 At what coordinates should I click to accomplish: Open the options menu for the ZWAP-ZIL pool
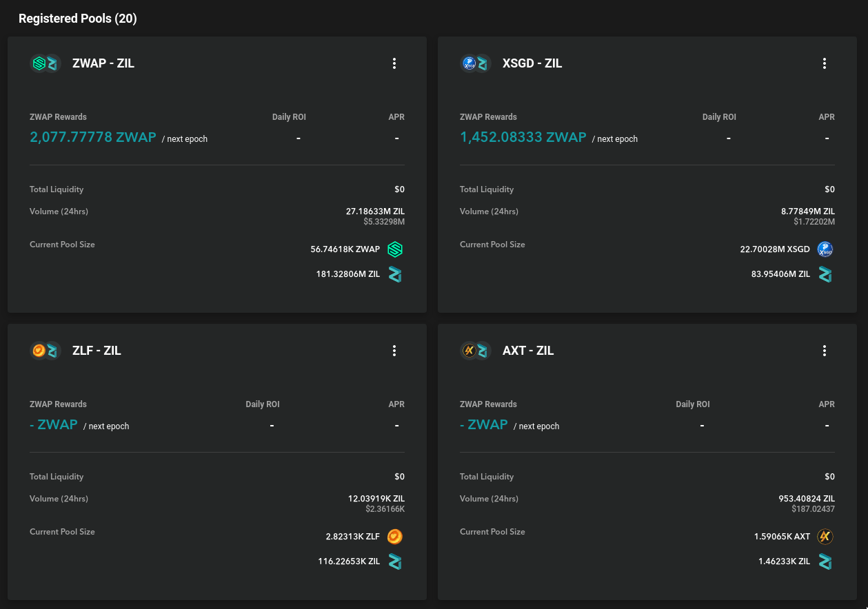point(394,63)
